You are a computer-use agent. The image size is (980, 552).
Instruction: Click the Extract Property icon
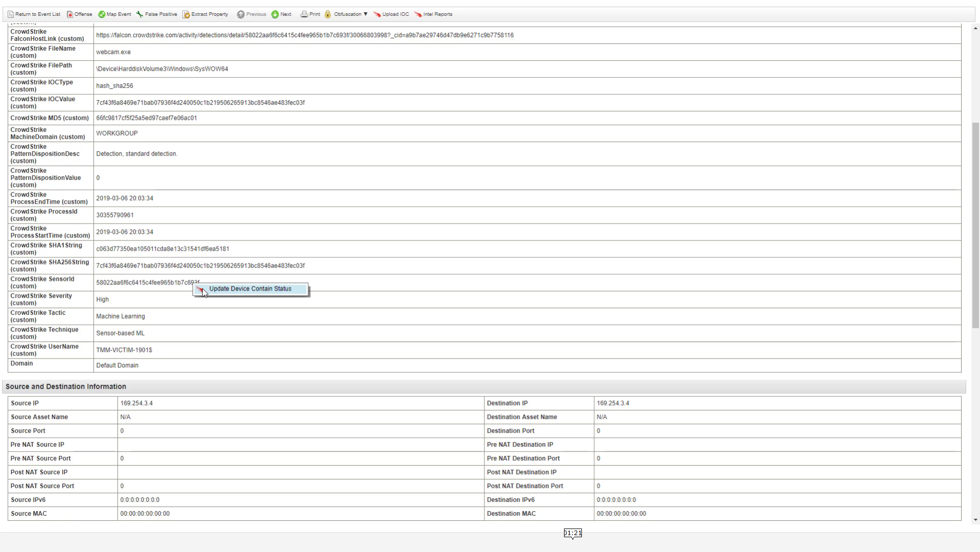click(186, 14)
